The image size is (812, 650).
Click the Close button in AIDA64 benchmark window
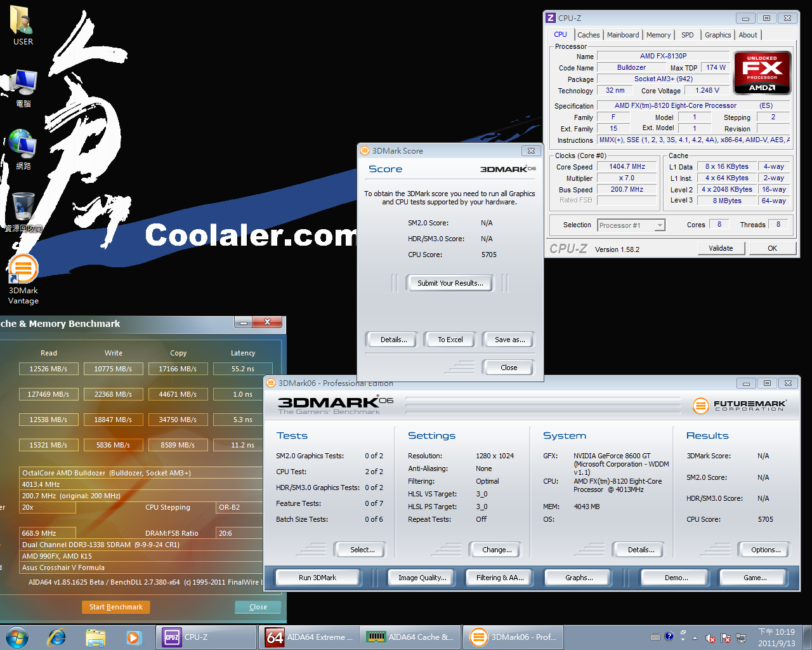tap(258, 607)
